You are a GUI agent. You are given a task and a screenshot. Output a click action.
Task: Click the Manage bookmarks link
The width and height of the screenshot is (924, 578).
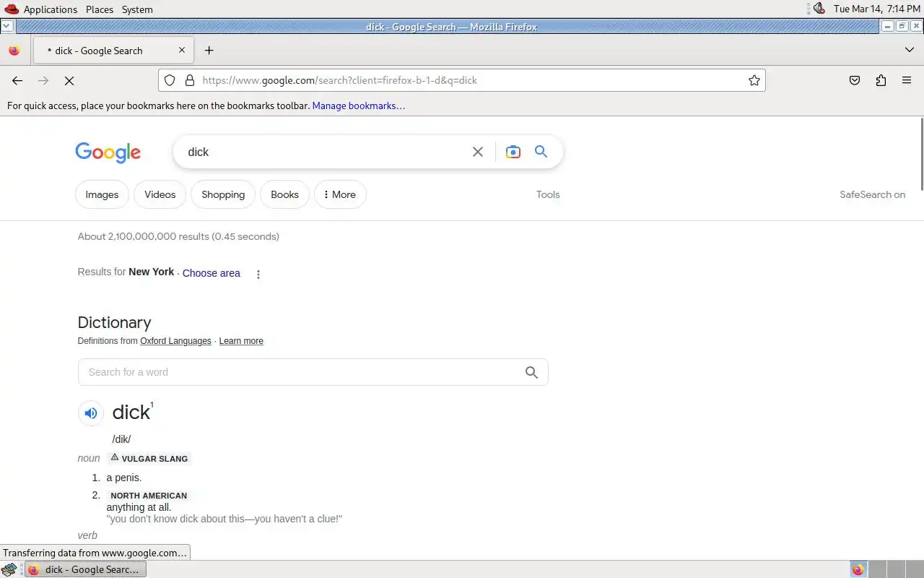359,105
